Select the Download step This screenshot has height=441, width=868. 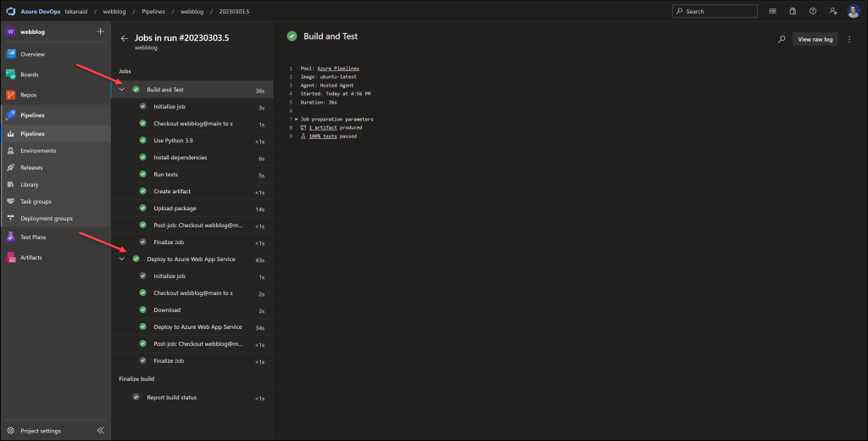pos(192,310)
